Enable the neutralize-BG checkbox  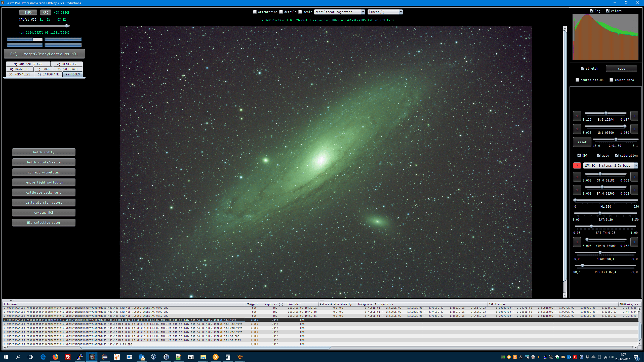tap(577, 80)
